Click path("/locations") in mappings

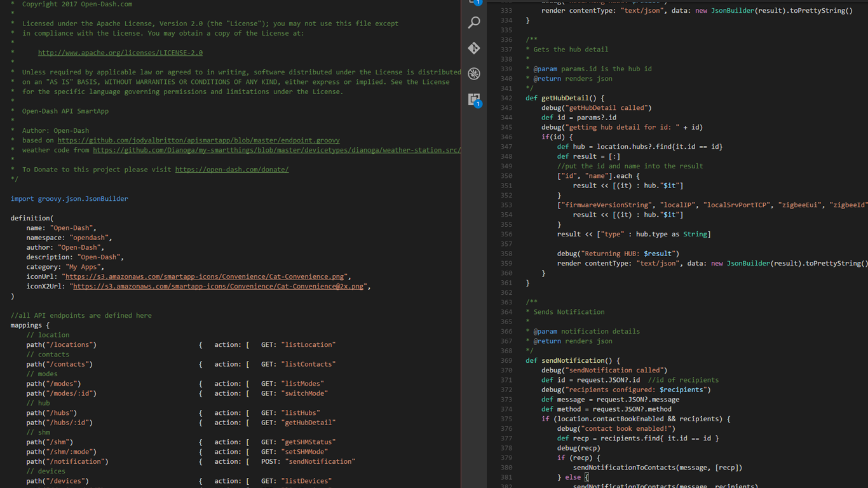(x=61, y=345)
